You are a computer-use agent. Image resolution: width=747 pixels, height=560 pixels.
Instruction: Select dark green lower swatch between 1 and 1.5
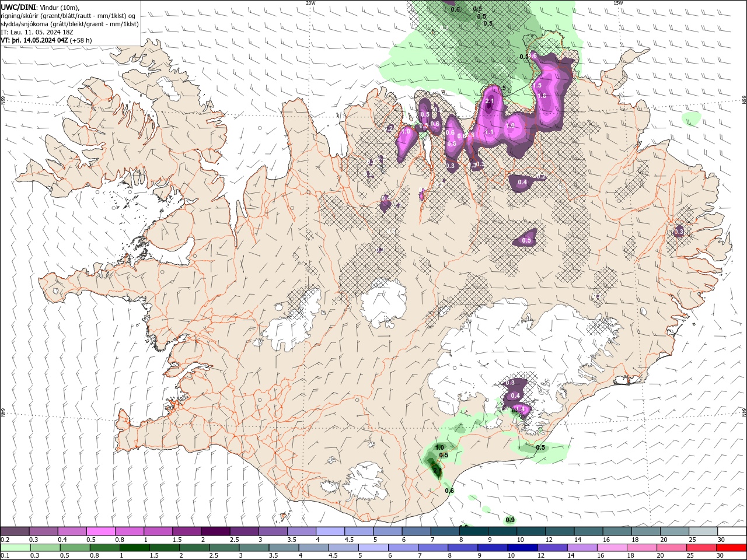click(135, 548)
